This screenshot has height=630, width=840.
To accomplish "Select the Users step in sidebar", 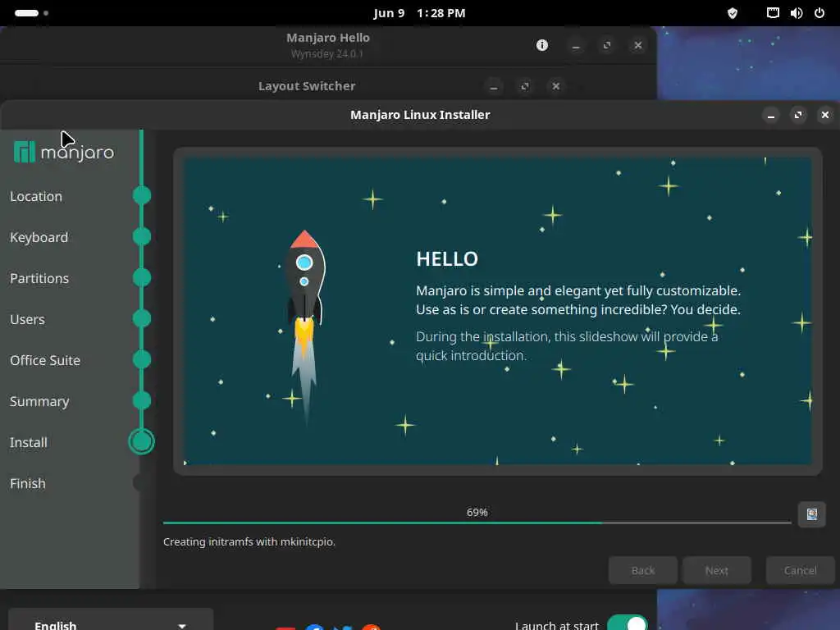I will tap(27, 320).
